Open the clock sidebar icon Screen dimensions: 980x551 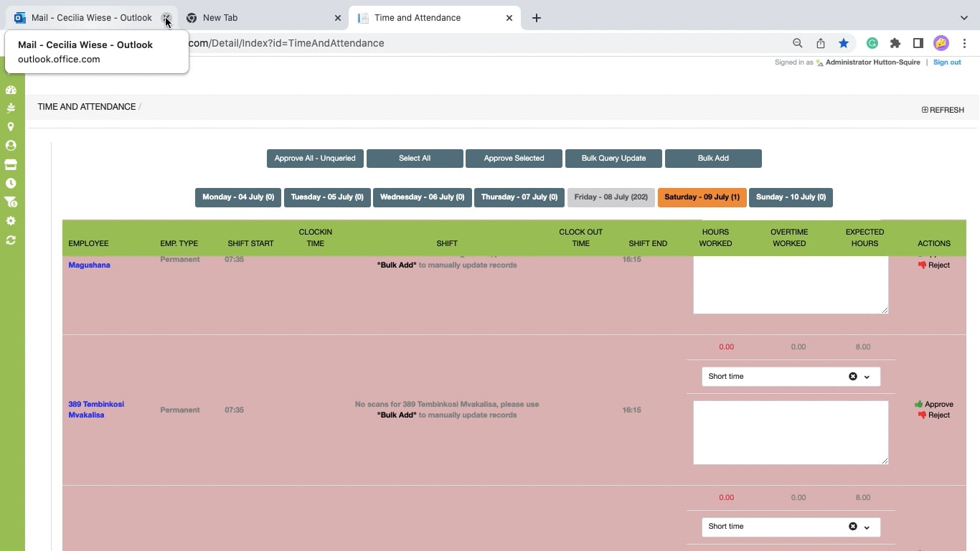point(11,183)
